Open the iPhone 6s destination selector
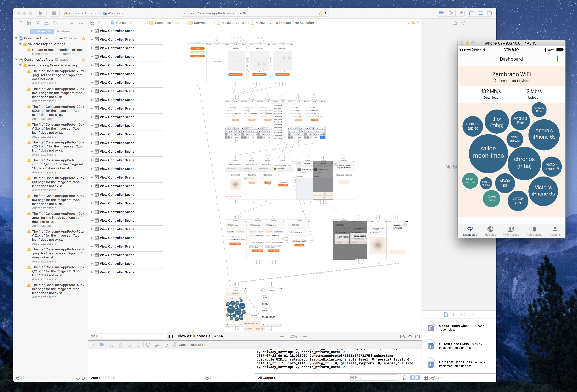The image size is (577, 392). pos(113,13)
